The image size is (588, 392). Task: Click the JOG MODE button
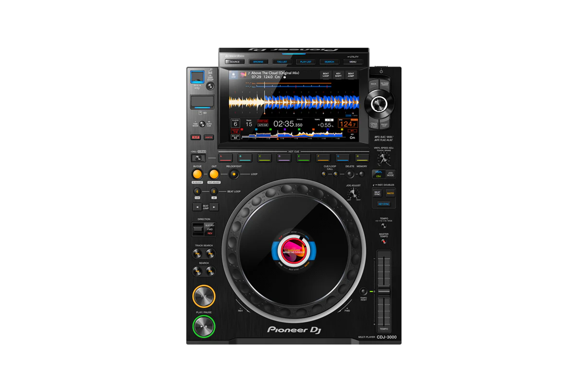(x=390, y=174)
